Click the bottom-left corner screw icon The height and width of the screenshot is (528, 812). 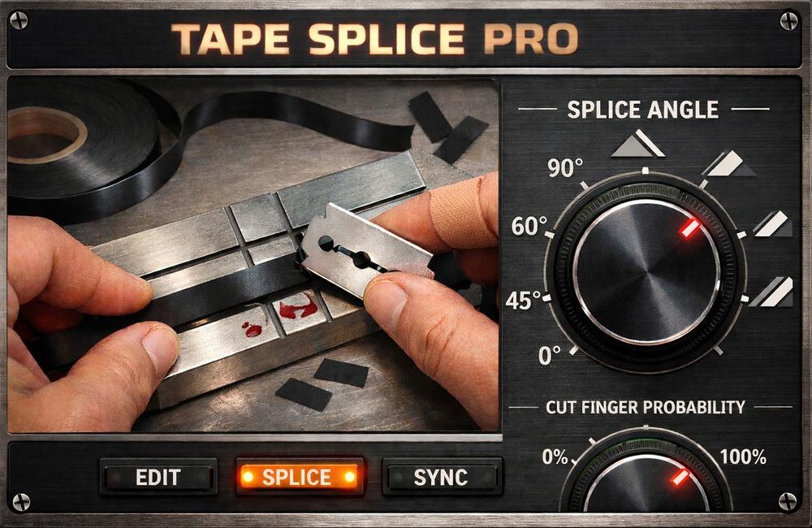[x=21, y=501]
